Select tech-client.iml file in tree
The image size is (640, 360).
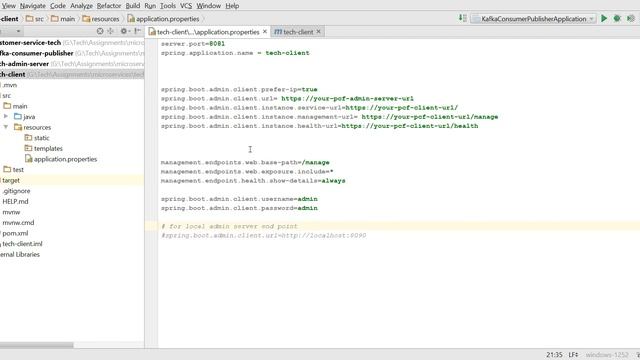22,244
